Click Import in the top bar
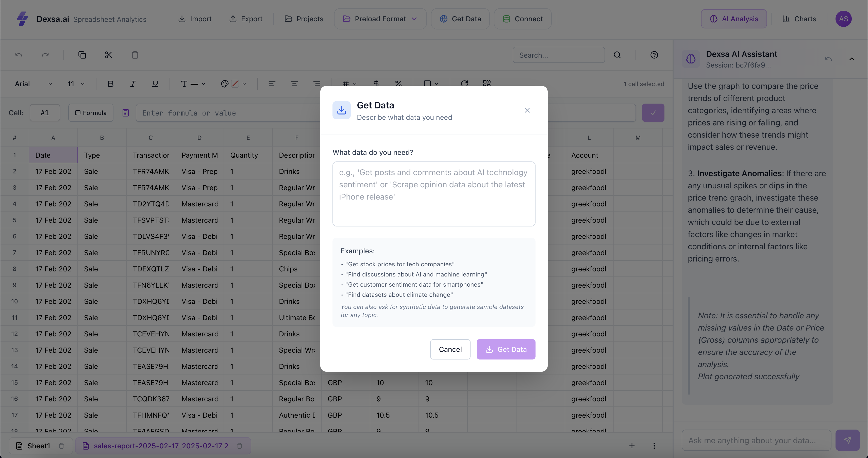Screen dimensions: 868x458 click(195, 19)
